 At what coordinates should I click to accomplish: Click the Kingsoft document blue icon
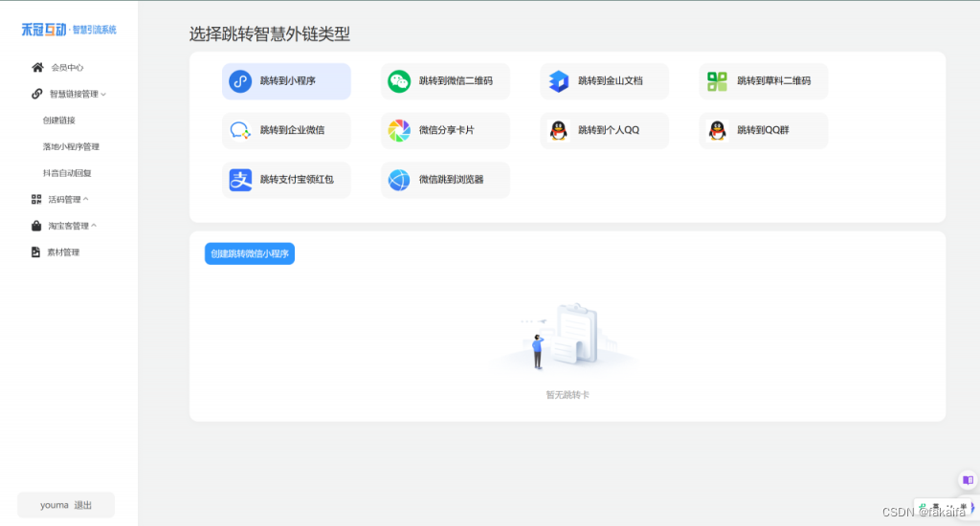(x=558, y=81)
